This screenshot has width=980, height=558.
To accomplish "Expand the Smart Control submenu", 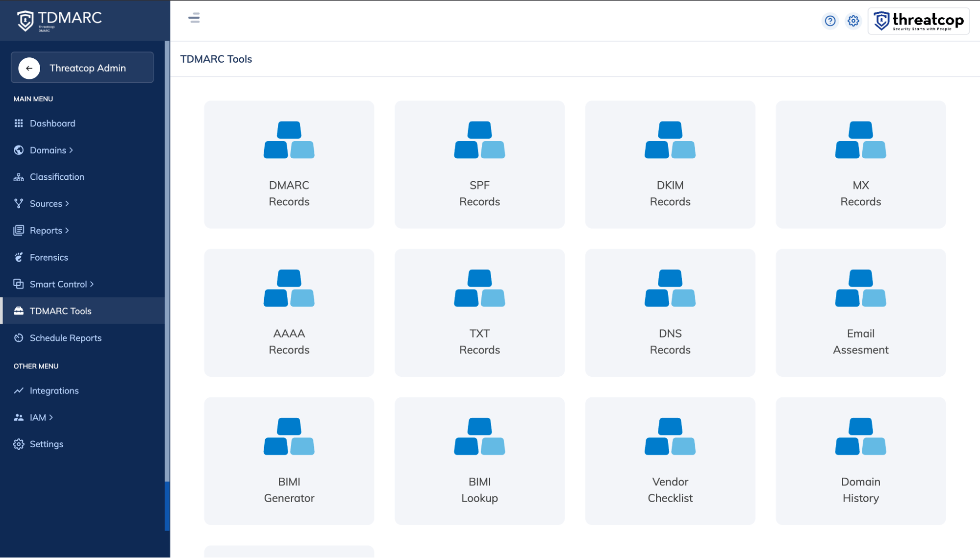I will pyautogui.click(x=61, y=284).
